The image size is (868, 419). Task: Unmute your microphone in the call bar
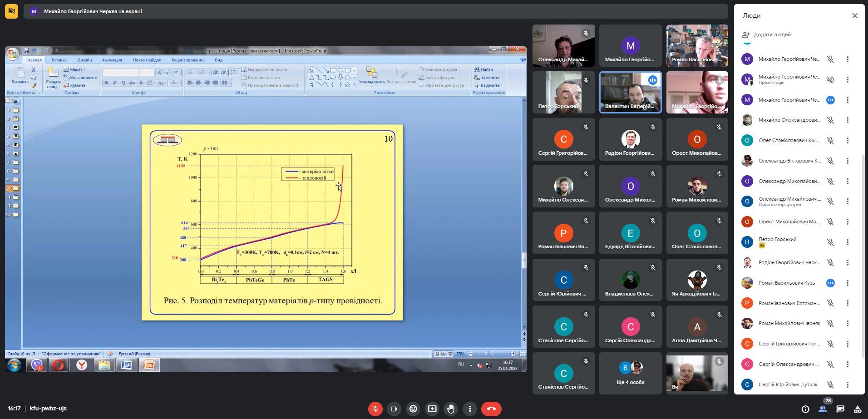[x=375, y=409]
